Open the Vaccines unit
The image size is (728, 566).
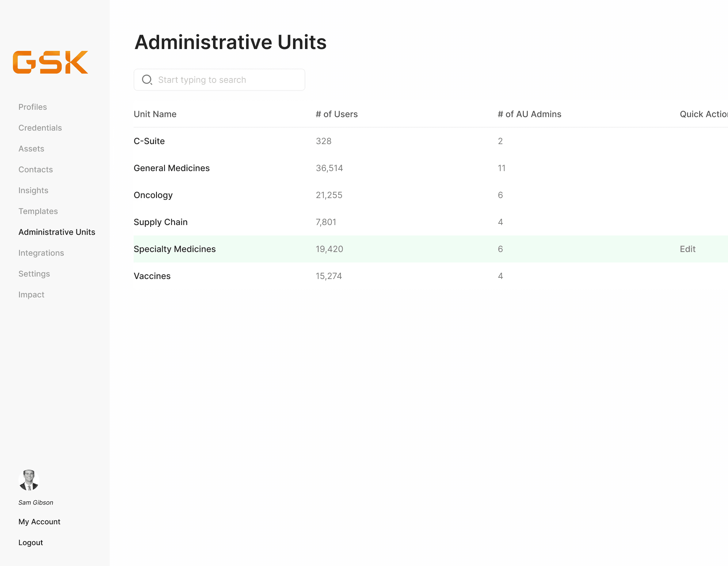pyautogui.click(x=152, y=276)
